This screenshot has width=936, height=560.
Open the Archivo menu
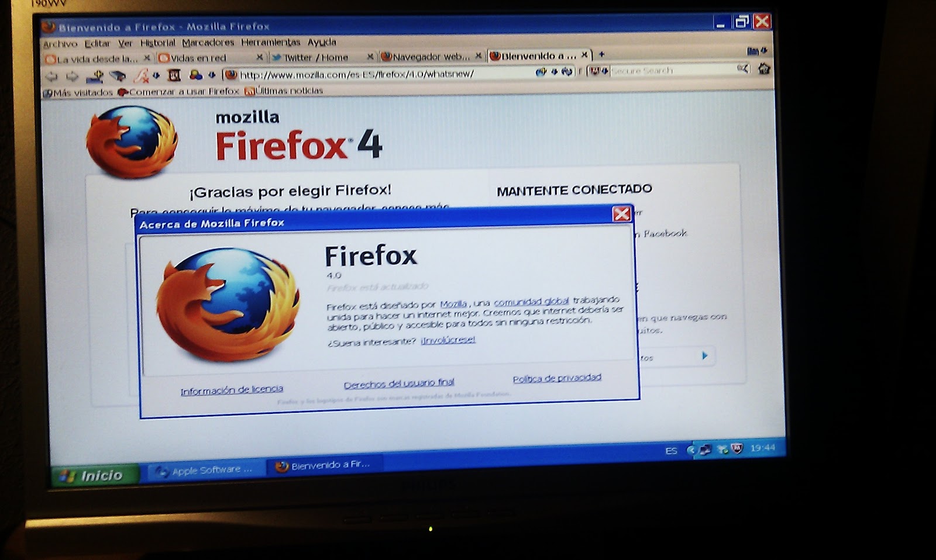pos(60,44)
